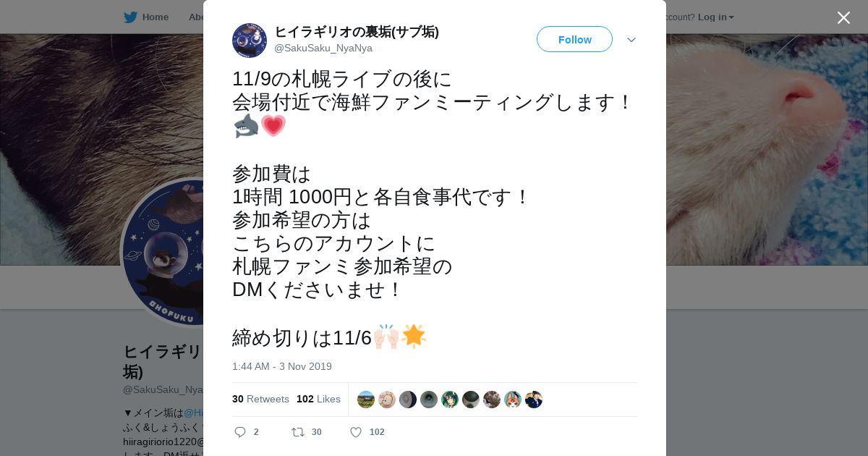
Task: Follow the @SakuSaku_NyaNya account
Action: click(x=574, y=39)
